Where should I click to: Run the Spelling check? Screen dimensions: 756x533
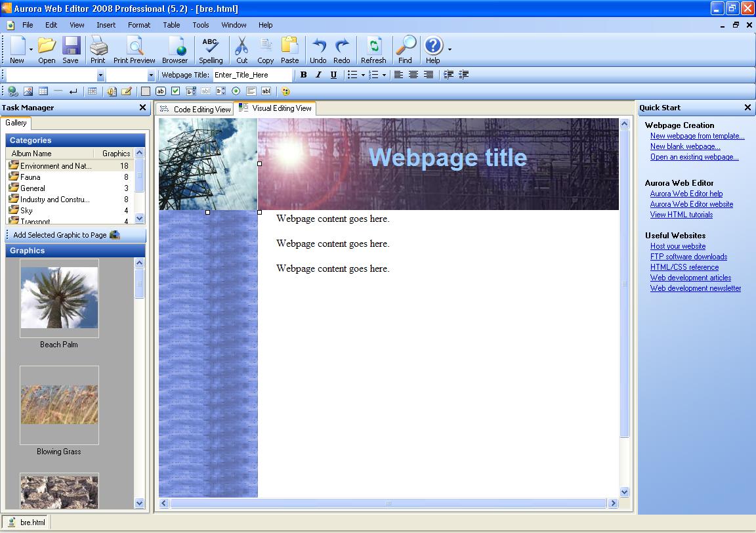click(x=211, y=50)
